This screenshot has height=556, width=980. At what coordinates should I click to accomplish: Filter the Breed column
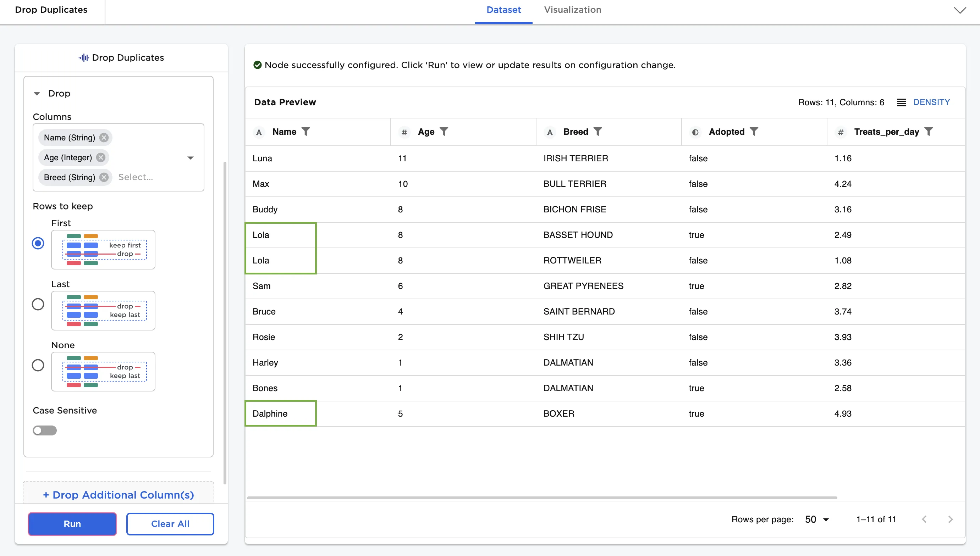(598, 132)
